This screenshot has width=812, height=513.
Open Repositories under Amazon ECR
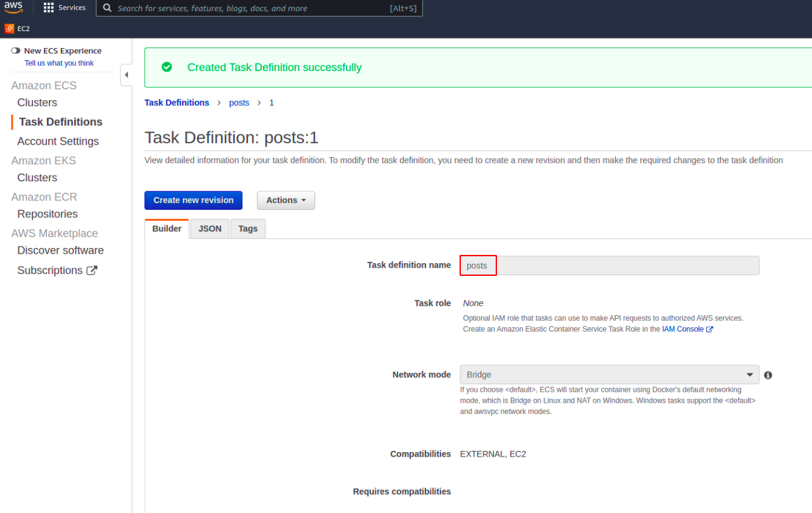point(47,214)
